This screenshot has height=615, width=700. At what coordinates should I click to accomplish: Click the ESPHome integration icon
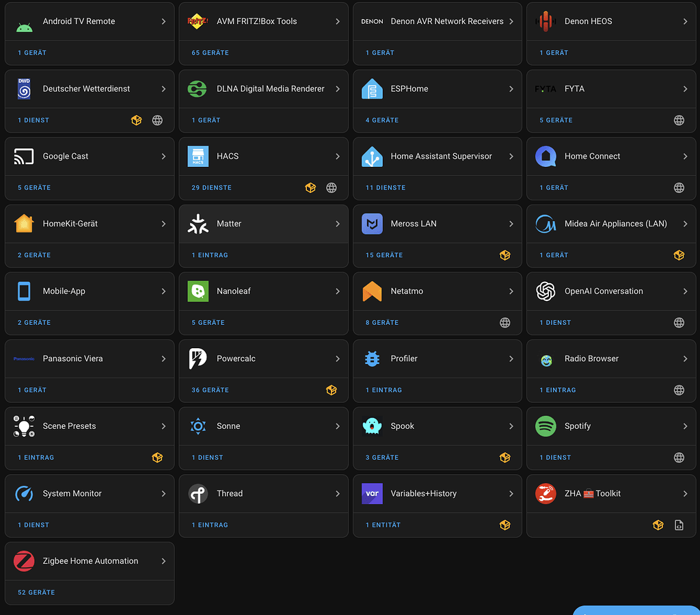point(371,88)
